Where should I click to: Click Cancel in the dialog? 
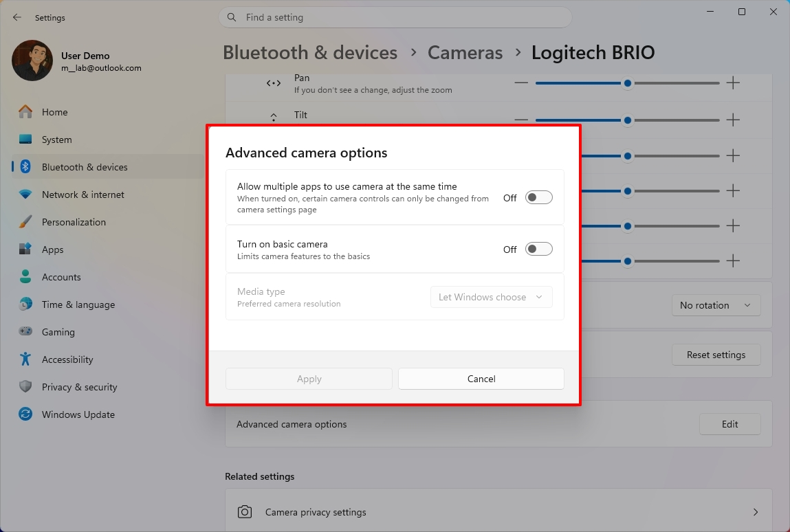pyautogui.click(x=481, y=379)
